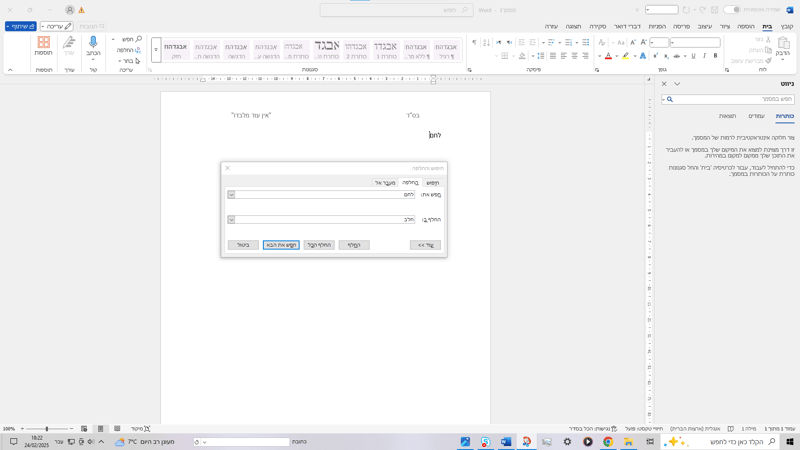Open the 'הוספה' ribbon tab

[x=746, y=27]
